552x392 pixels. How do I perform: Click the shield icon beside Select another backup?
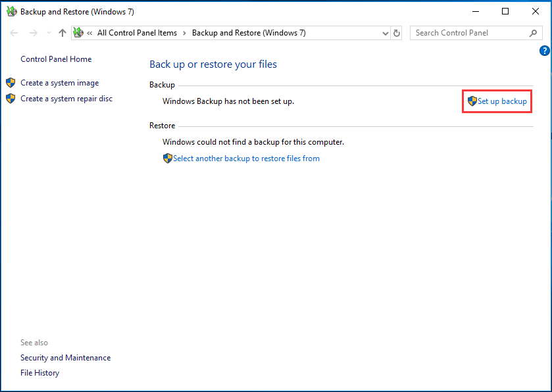pos(168,158)
